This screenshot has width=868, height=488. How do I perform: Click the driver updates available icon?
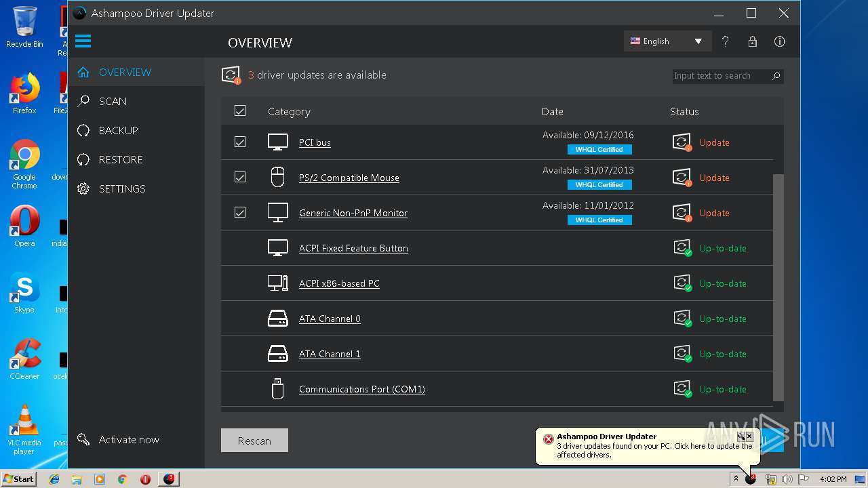pyautogui.click(x=231, y=75)
